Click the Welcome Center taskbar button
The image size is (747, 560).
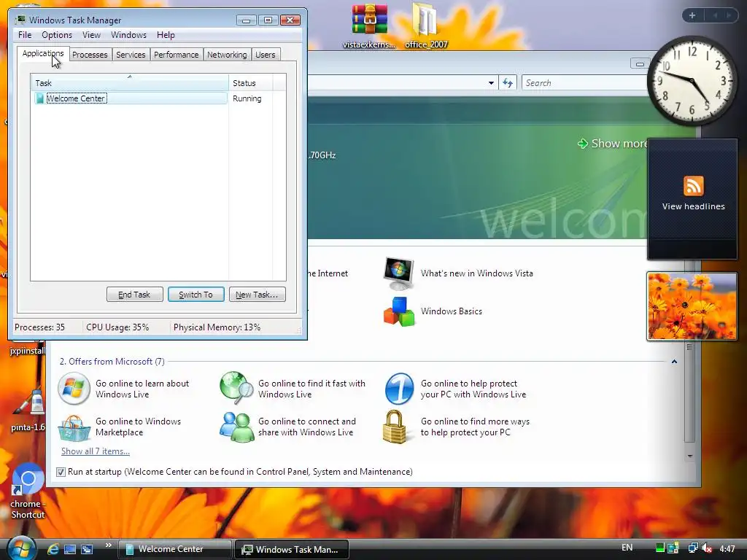coord(174,549)
